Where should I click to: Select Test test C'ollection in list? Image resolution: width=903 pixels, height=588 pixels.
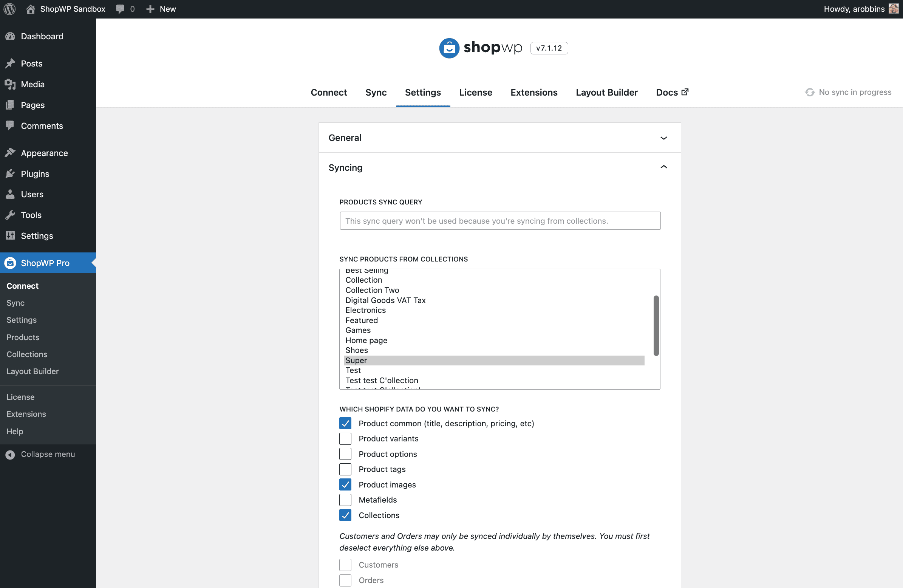point(494,381)
